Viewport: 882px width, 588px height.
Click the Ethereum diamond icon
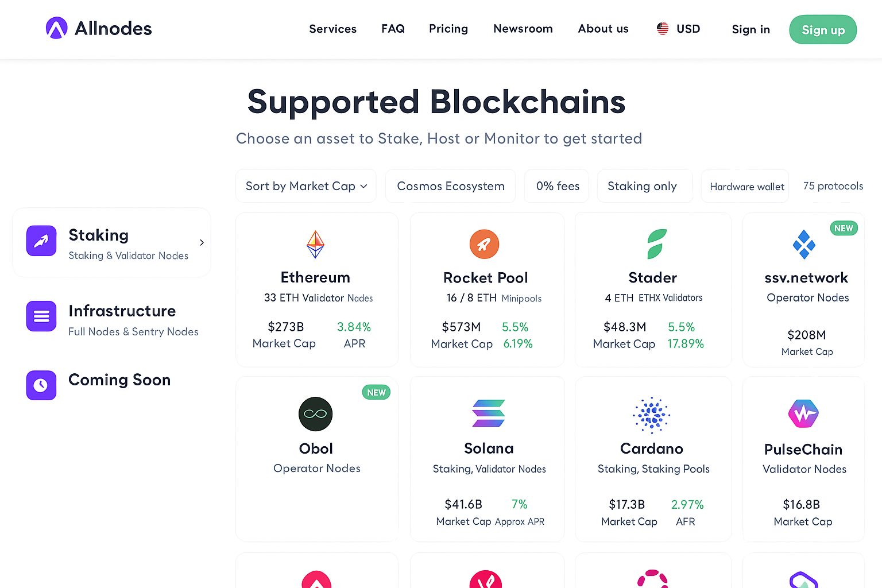(x=315, y=244)
